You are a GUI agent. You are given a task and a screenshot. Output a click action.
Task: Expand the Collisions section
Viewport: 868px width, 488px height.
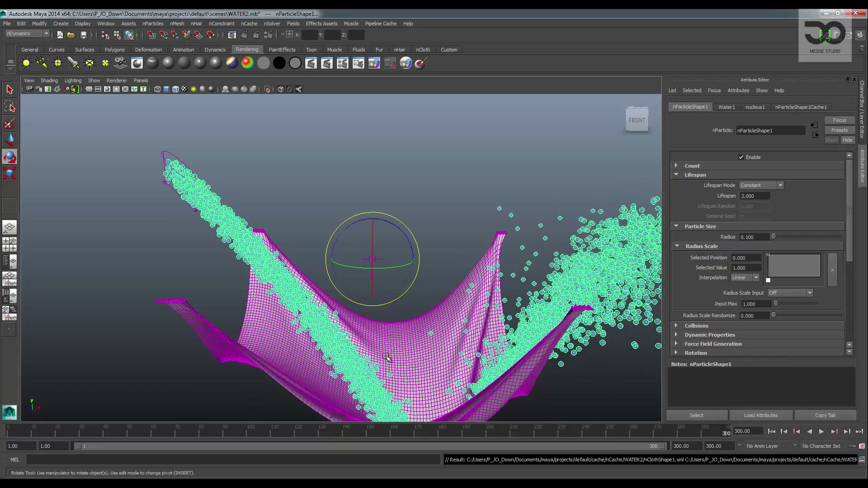click(x=757, y=326)
